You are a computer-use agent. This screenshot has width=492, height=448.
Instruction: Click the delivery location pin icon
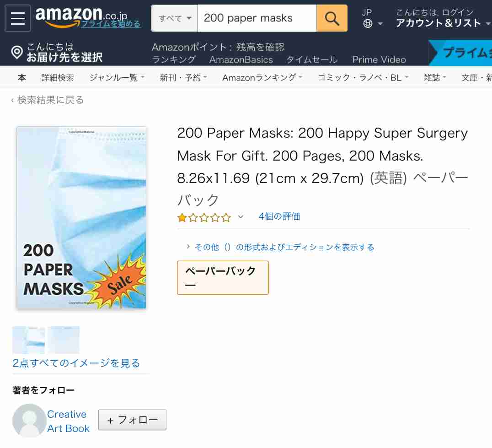point(17,52)
